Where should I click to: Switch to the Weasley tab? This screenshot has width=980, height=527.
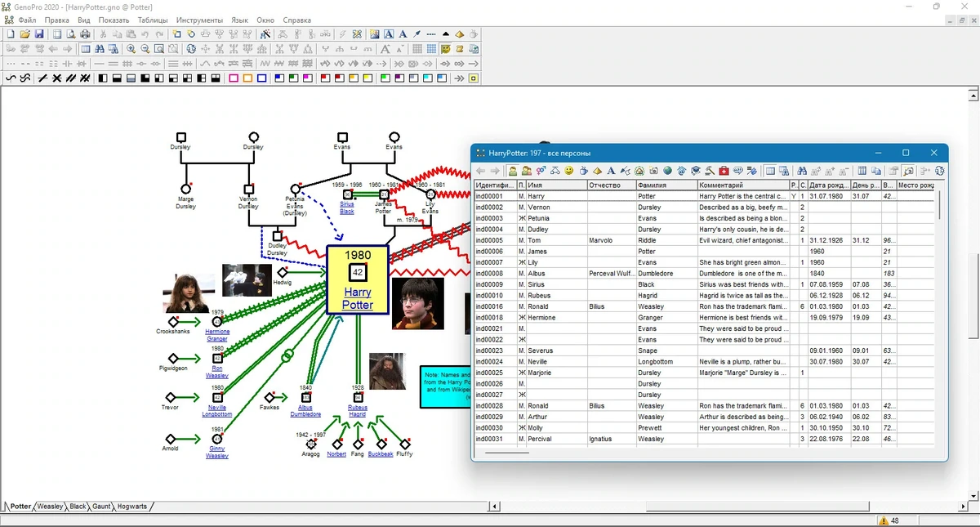point(50,507)
